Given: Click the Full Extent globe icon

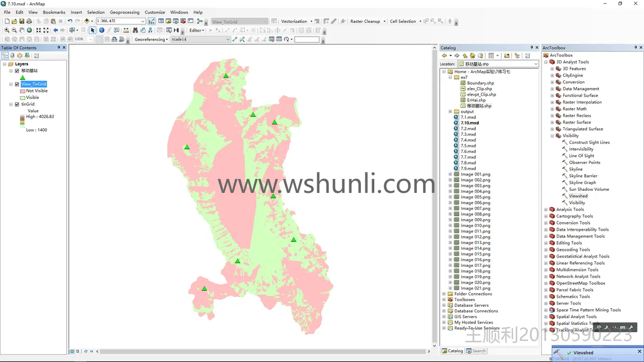Looking at the screenshot, I should [30, 30].
